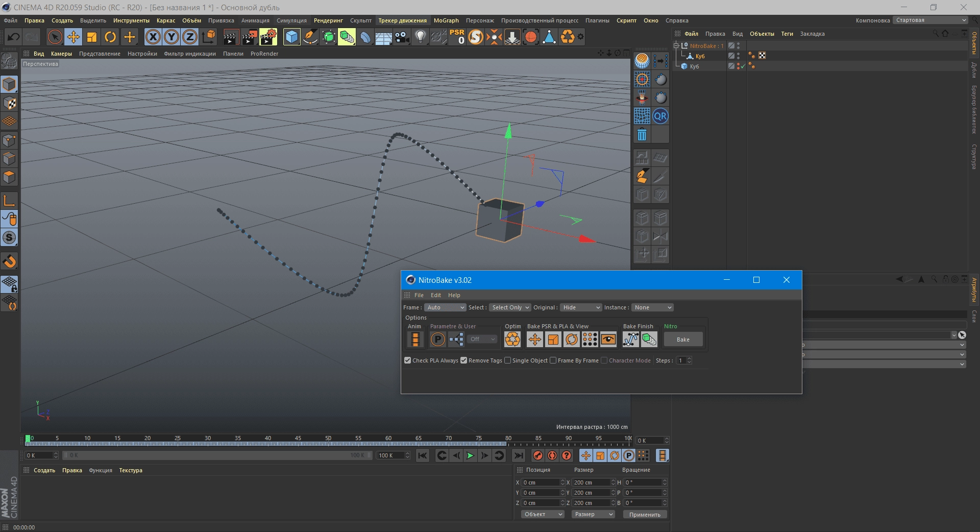This screenshot has height=532, width=980.
Task: Click the Light object icon
Action: click(x=420, y=37)
